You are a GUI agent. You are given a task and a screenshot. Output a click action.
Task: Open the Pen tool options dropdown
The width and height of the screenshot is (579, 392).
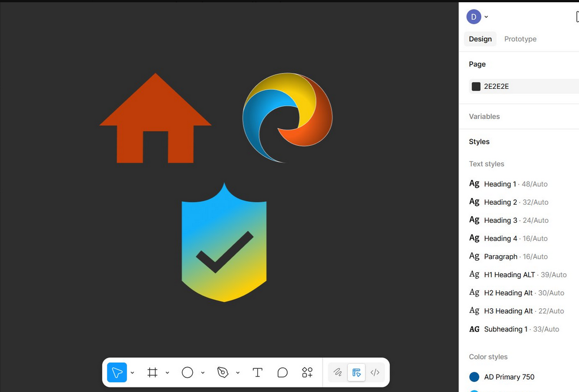(238, 373)
